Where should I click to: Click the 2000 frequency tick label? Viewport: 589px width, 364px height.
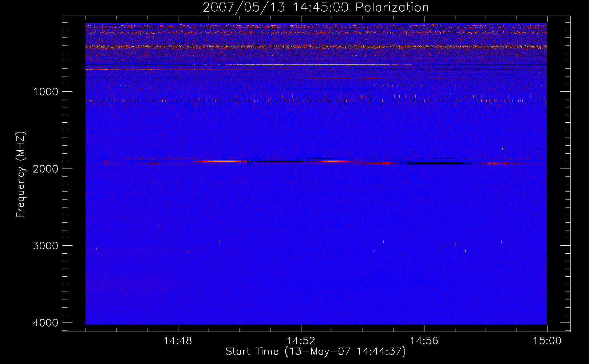coord(46,169)
